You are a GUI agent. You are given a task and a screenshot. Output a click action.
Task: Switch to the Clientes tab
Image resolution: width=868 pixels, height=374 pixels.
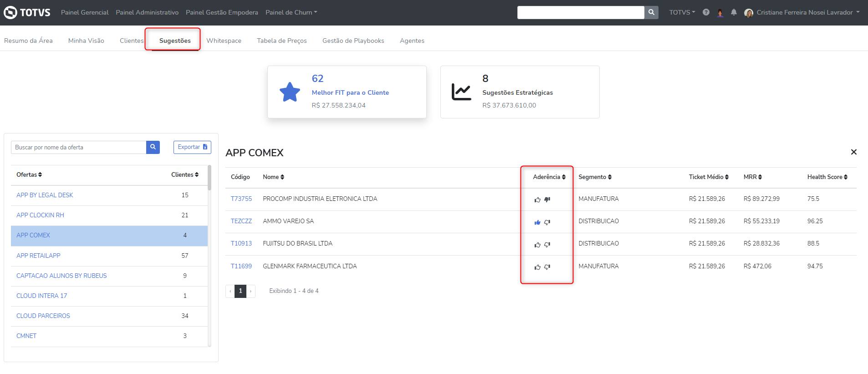click(132, 41)
